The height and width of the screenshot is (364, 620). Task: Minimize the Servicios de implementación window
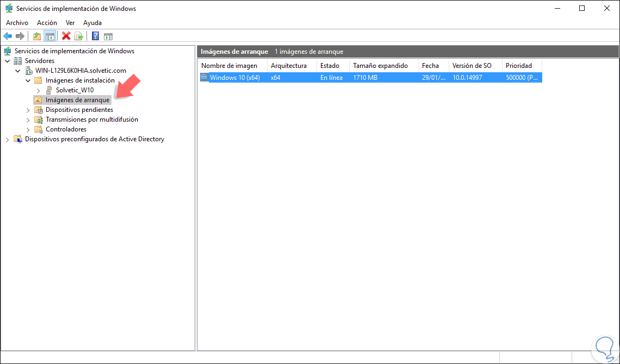(x=557, y=8)
